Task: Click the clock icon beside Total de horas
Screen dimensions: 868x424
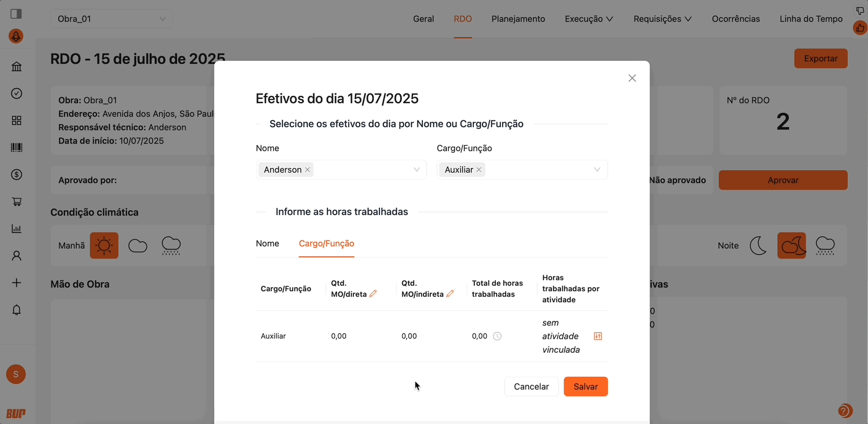Action: point(497,336)
